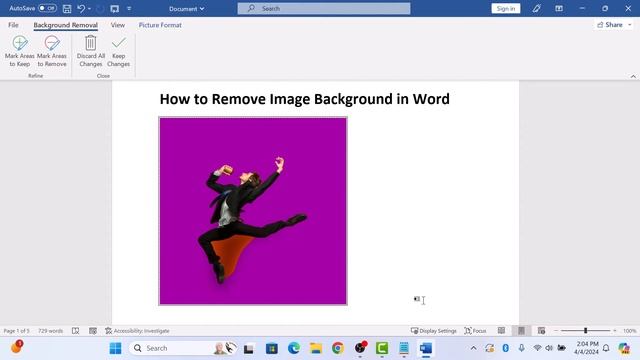The image size is (640, 360).
Task: Click the Word icon on taskbar
Action: pos(426,348)
